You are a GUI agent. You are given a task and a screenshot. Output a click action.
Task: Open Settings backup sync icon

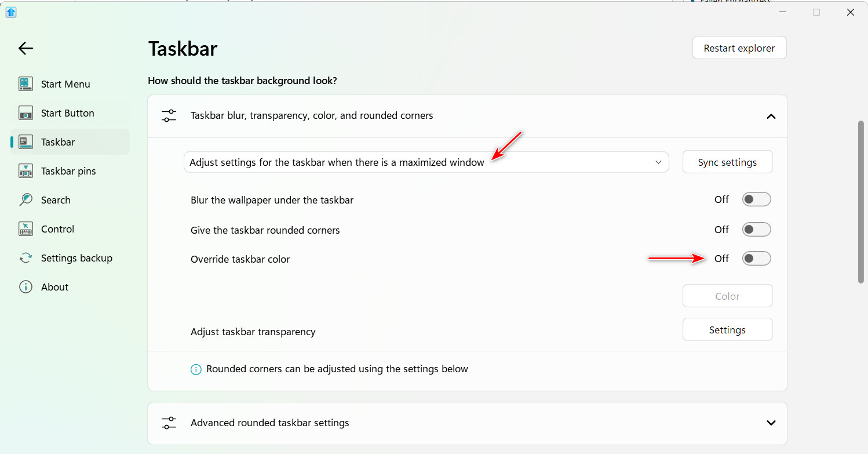(x=25, y=258)
